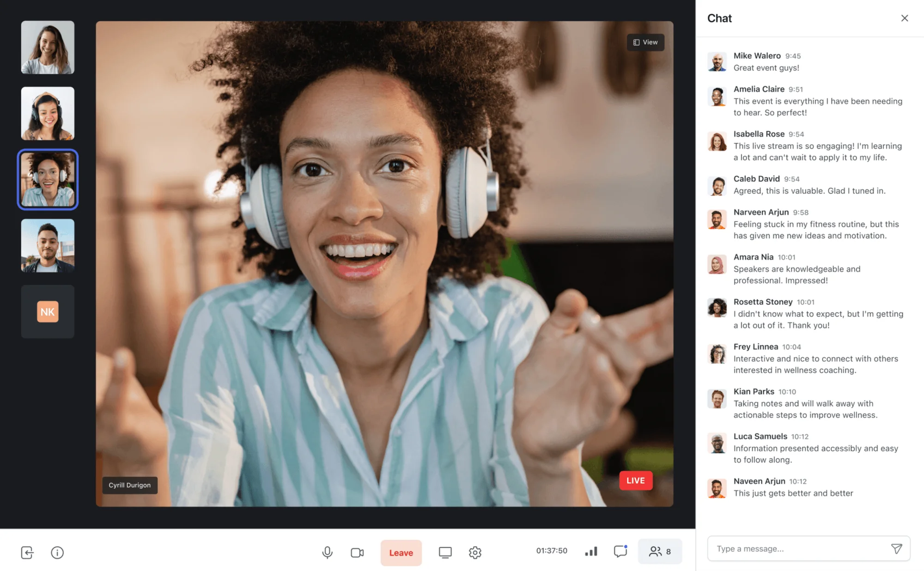Click the name Amara Nia
924x571 pixels.
(754, 256)
